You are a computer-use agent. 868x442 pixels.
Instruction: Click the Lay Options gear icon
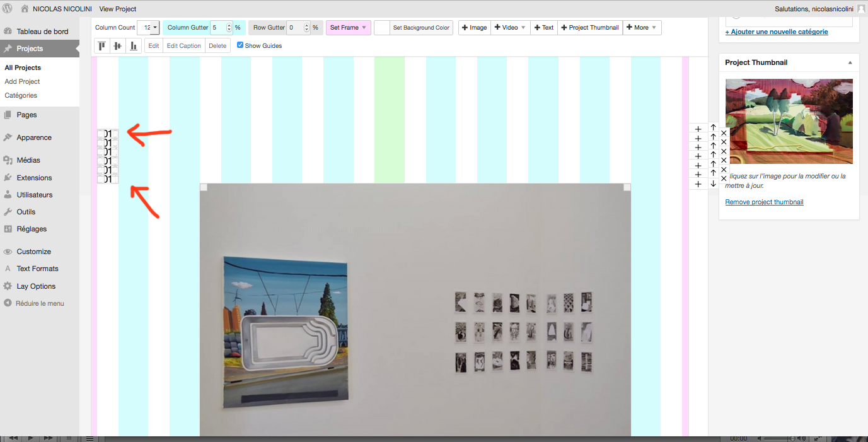click(8, 286)
